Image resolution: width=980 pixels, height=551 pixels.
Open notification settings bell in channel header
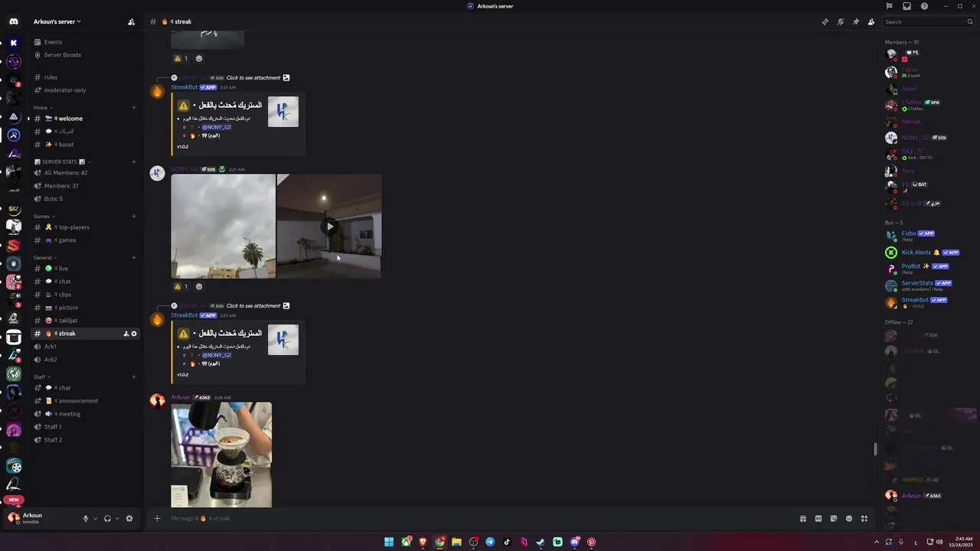click(840, 21)
